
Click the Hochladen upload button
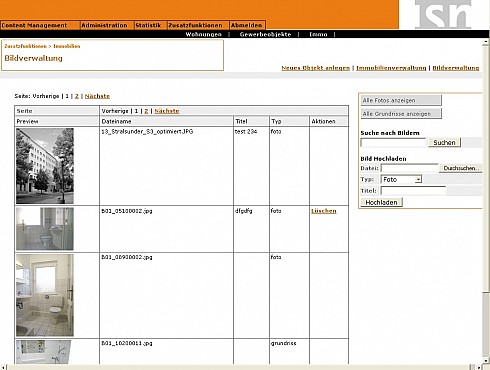pos(381,202)
